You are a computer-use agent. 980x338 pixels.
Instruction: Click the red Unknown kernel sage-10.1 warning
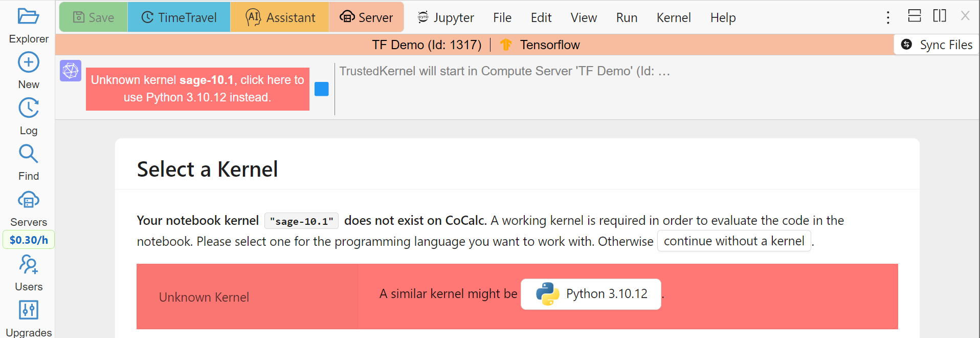point(197,89)
